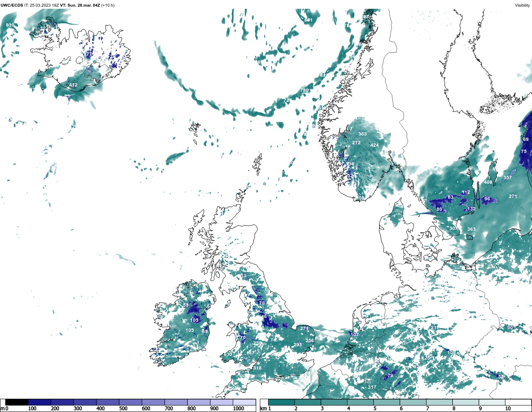Image resolution: width=532 pixels, height=412 pixels.
Task: Click the '500' label on meter scale
Action: pyautogui.click(x=123, y=409)
